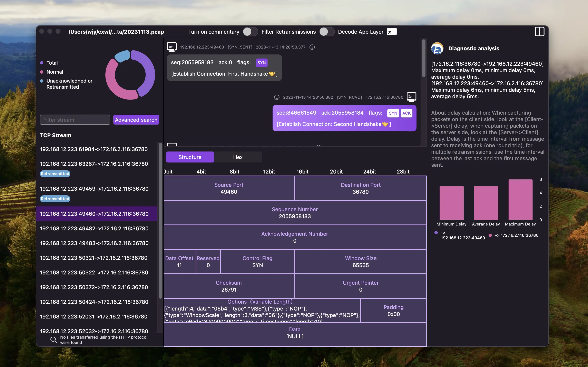Click the SYN flag badge in first handshake bubble
The width and height of the screenshot is (588, 367).
click(262, 63)
